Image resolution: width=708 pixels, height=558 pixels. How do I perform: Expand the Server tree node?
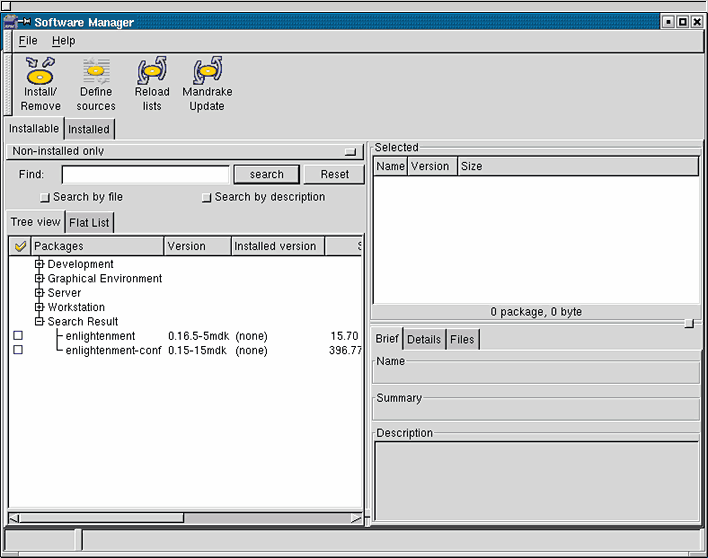click(x=39, y=293)
